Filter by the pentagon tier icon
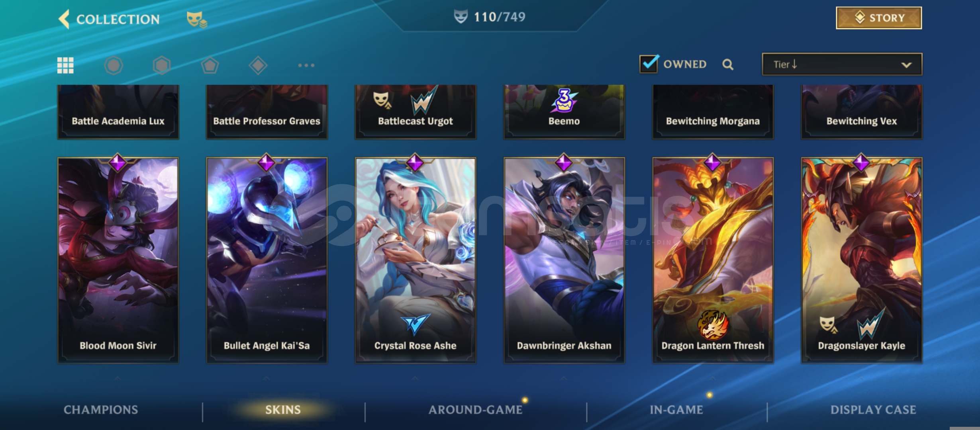 point(210,65)
